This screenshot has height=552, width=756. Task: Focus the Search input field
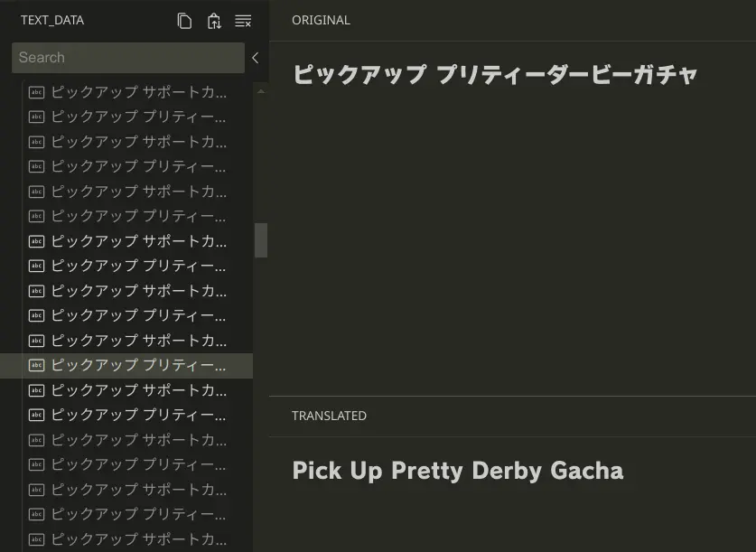[126, 58]
